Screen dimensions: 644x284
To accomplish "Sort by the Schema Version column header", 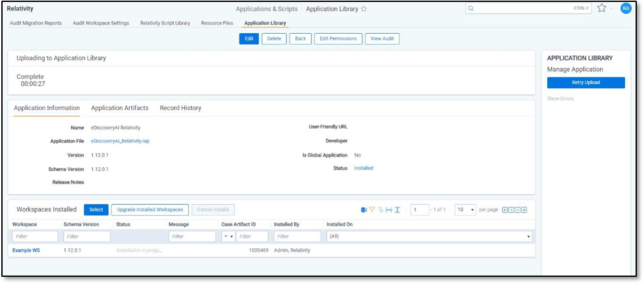I will click(82, 224).
